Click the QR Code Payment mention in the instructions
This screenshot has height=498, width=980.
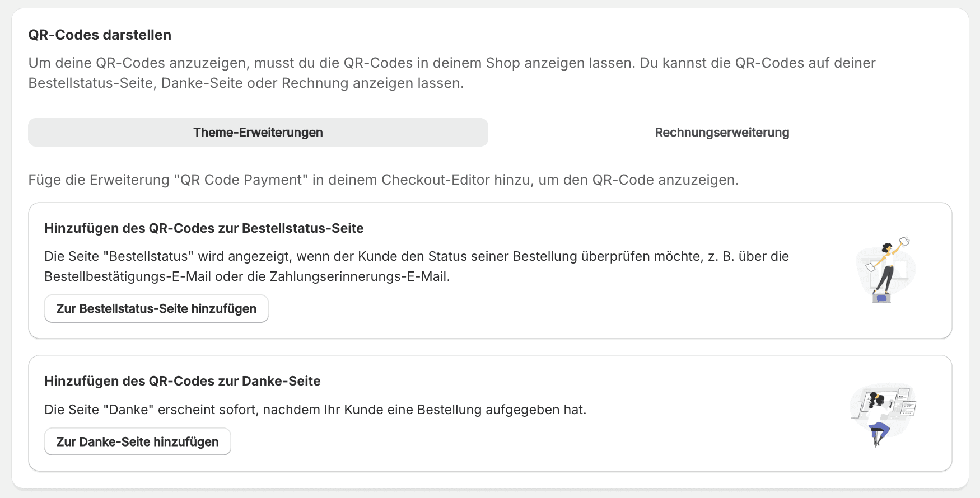click(x=242, y=180)
